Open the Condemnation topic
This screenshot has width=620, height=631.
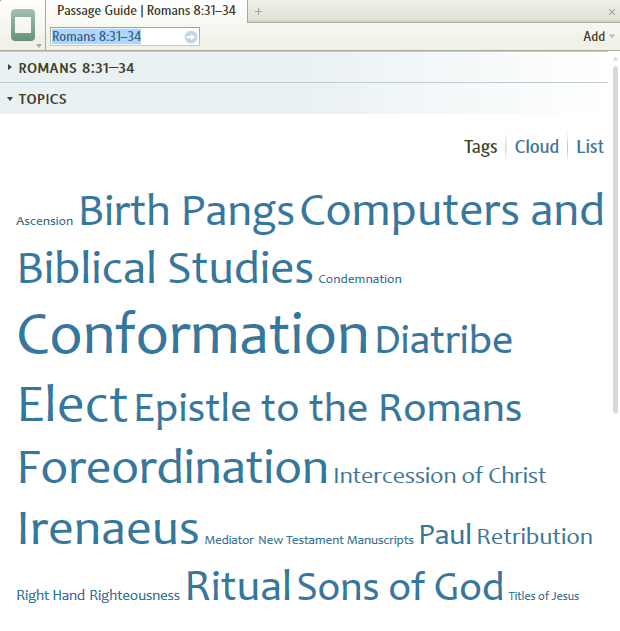360,279
